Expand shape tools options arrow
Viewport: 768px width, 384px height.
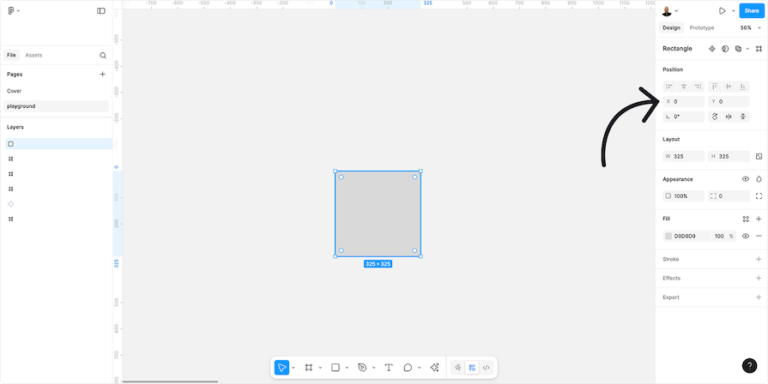[x=347, y=368]
